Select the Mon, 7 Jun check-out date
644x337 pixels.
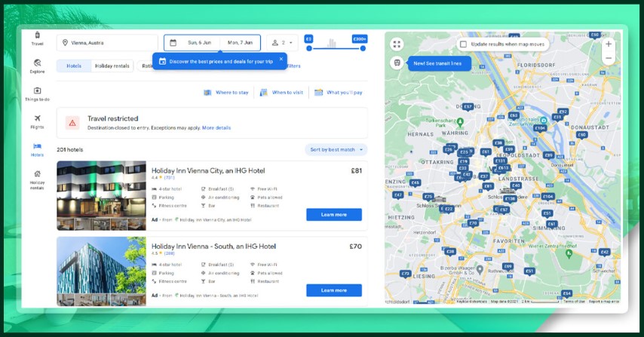241,43
